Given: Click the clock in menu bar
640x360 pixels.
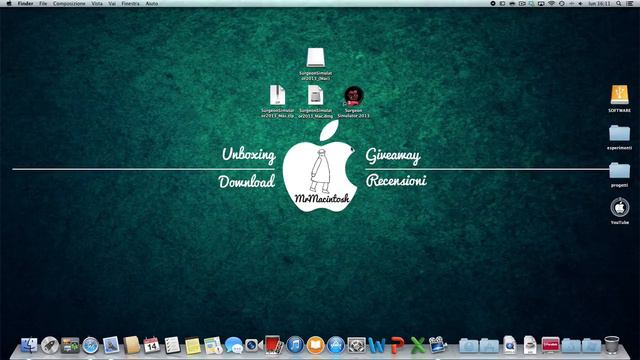Looking at the screenshot, I should pos(599,3).
